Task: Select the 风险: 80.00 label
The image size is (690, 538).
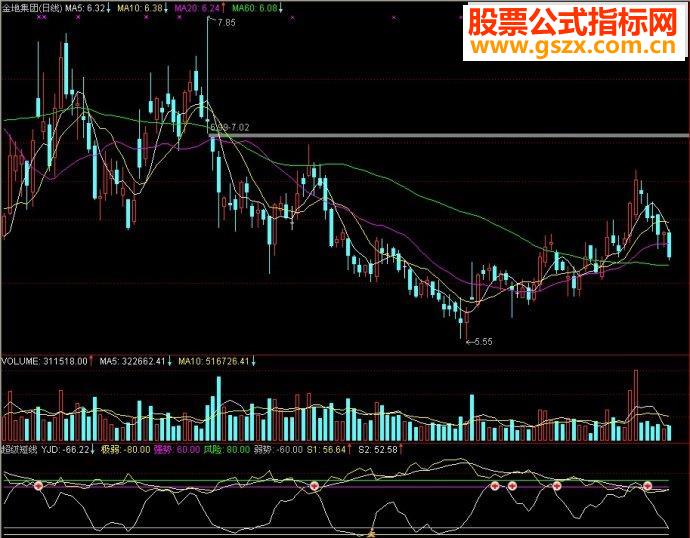Action: [227, 450]
